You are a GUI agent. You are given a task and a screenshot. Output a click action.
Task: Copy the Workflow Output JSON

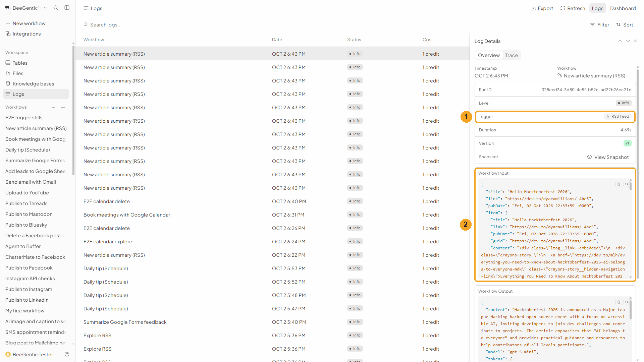pos(619,302)
